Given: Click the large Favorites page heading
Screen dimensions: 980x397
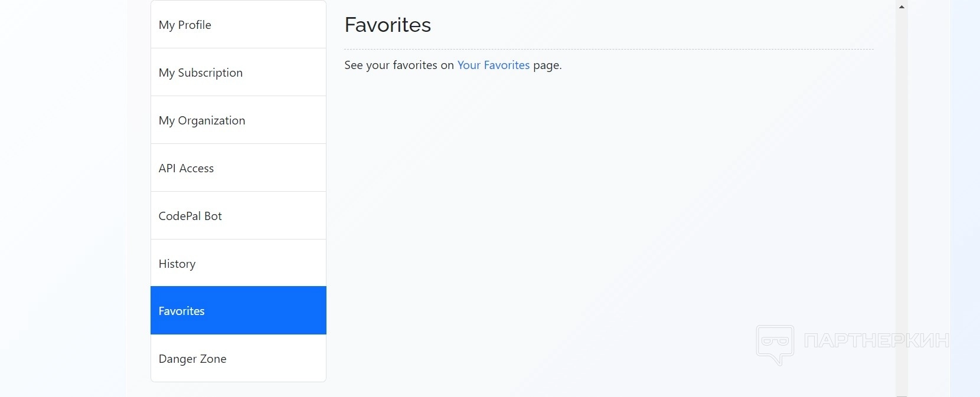Looking at the screenshot, I should pyautogui.click(x=388, y=25).
